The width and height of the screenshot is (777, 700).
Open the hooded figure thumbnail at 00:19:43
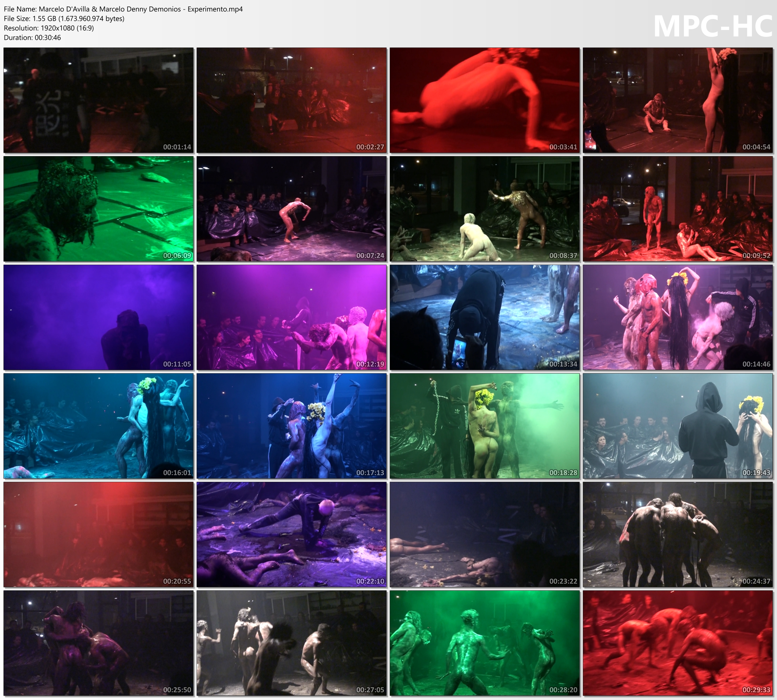tap(678, 426)
